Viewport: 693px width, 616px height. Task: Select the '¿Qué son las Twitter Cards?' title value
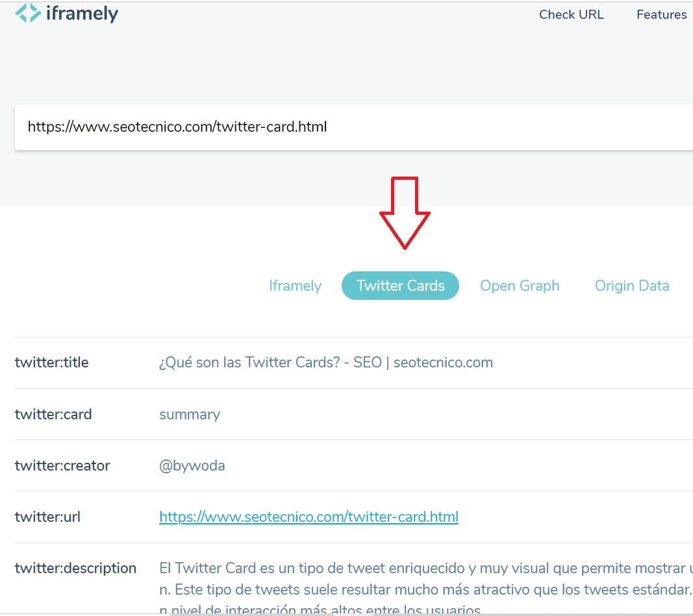pos(326,363)
